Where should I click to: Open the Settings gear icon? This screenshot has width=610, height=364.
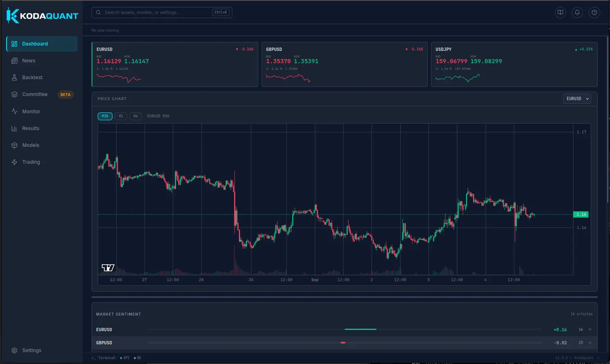click(14, 350)
